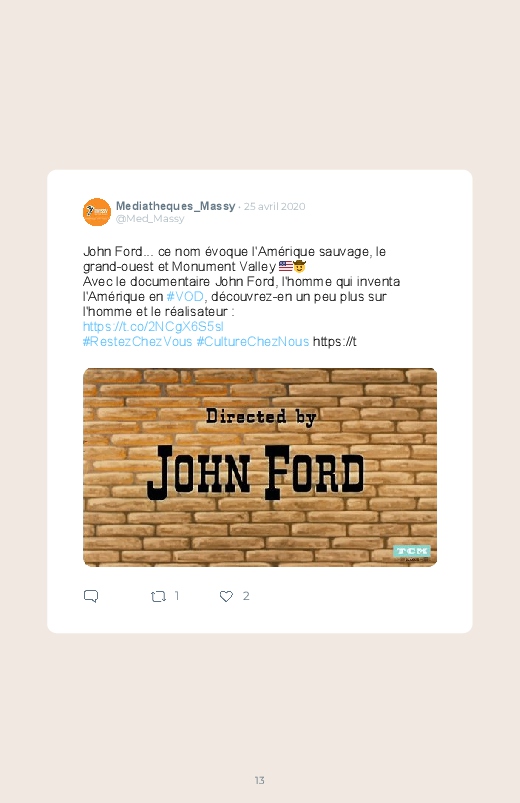This screenshot has height=803, width=520.
Task: Retweet the post using the arrows icon
Action: (x=158, y=596)
